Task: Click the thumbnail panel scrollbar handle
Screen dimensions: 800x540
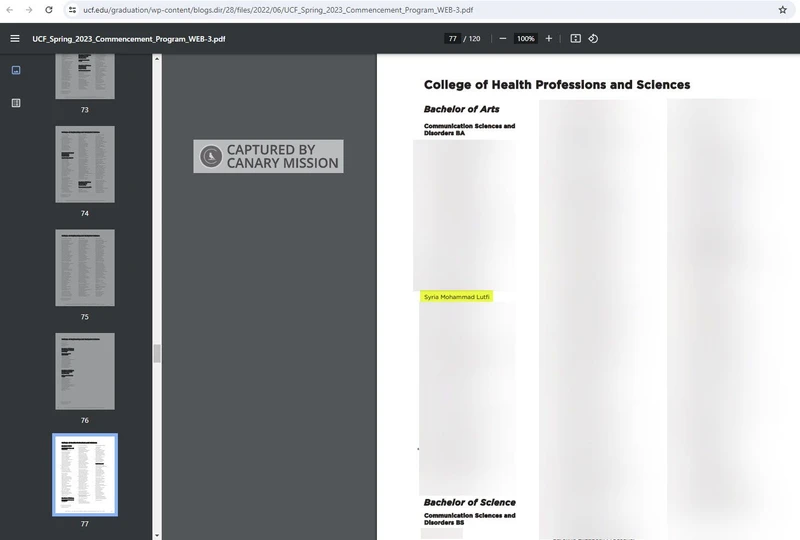Action: pos(156,353)
